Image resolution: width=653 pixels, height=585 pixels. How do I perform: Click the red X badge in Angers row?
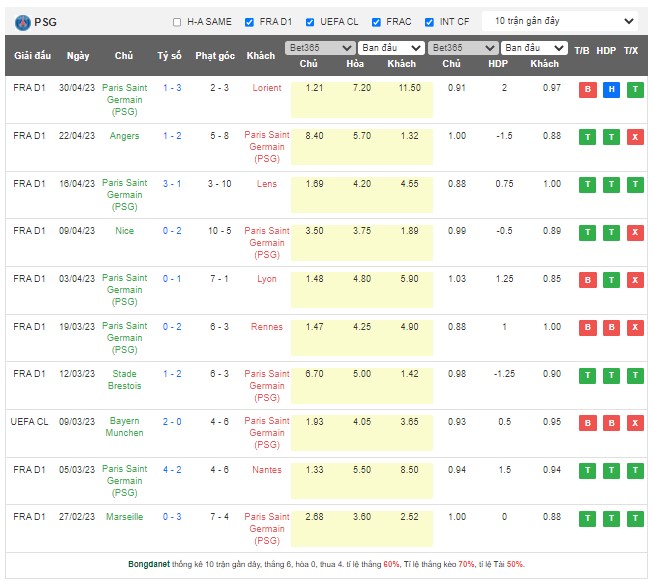click(633, 137)
